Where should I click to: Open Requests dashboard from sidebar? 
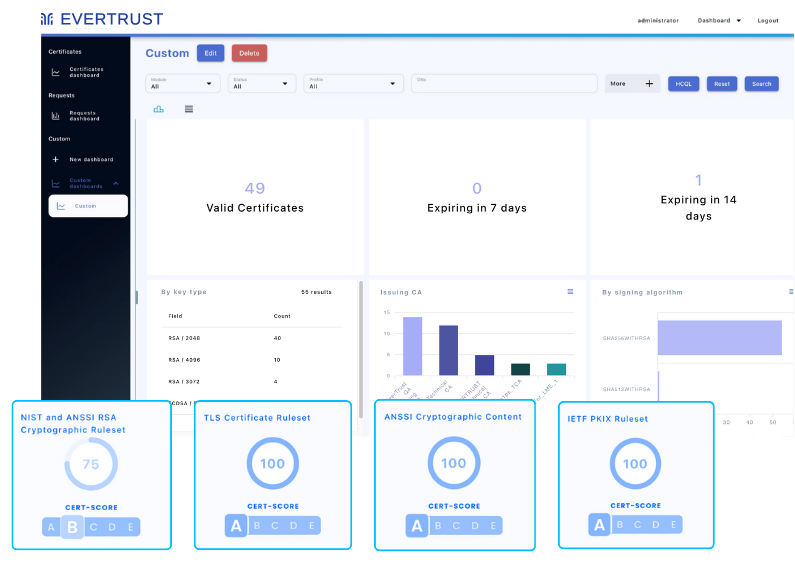click(85, 116)
